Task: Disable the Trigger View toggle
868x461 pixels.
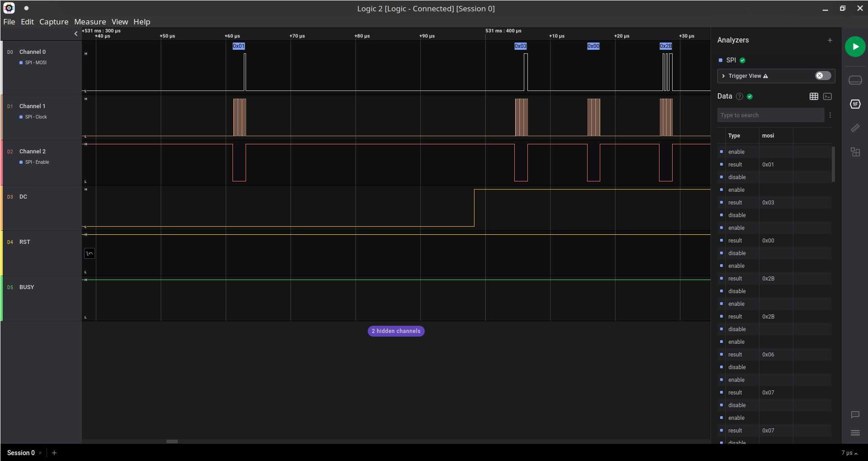Action: (x=822, y=76)
